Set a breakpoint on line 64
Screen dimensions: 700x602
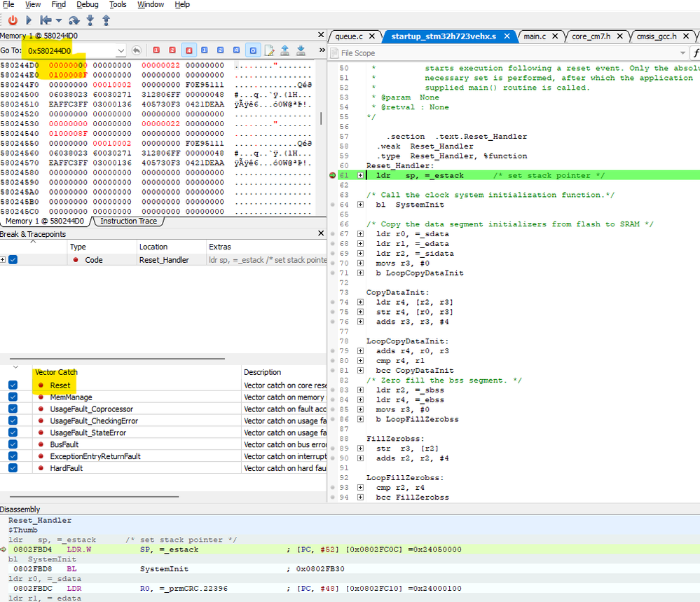(x=333, y=205)
